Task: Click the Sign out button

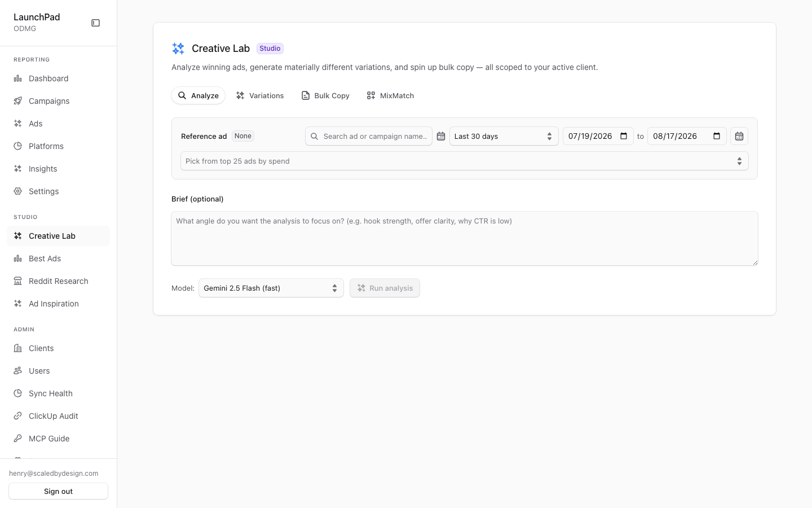Action: pyautogui.click(x=59, y=491)
